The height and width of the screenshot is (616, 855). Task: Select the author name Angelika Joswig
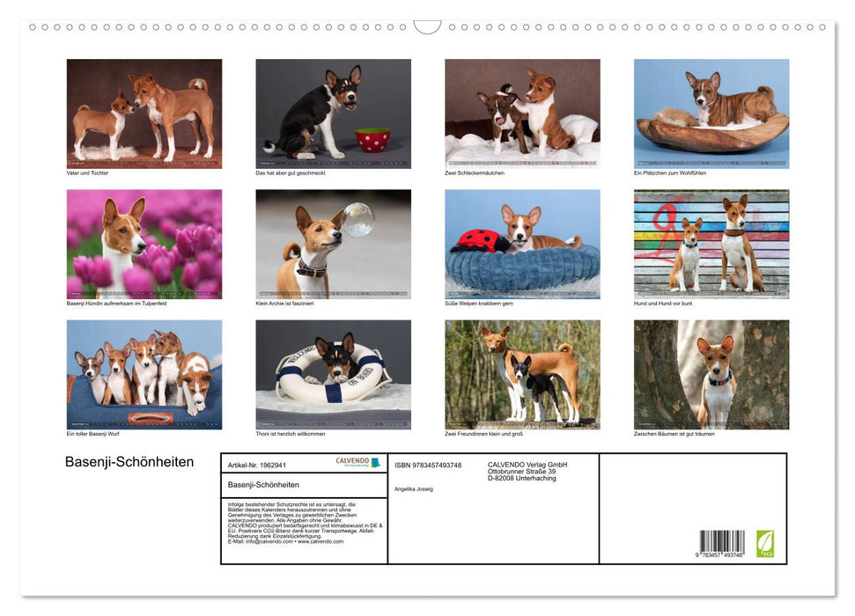(x=414, y=488)
